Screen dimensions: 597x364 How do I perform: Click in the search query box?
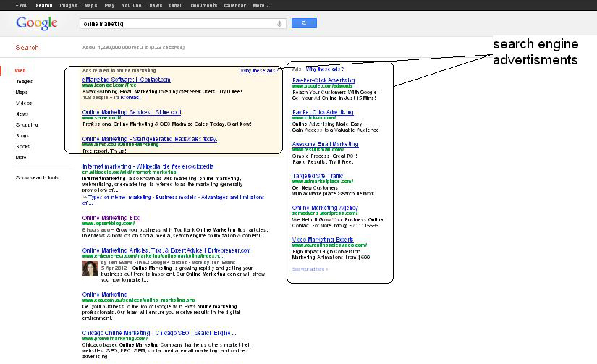pos(177,24)
